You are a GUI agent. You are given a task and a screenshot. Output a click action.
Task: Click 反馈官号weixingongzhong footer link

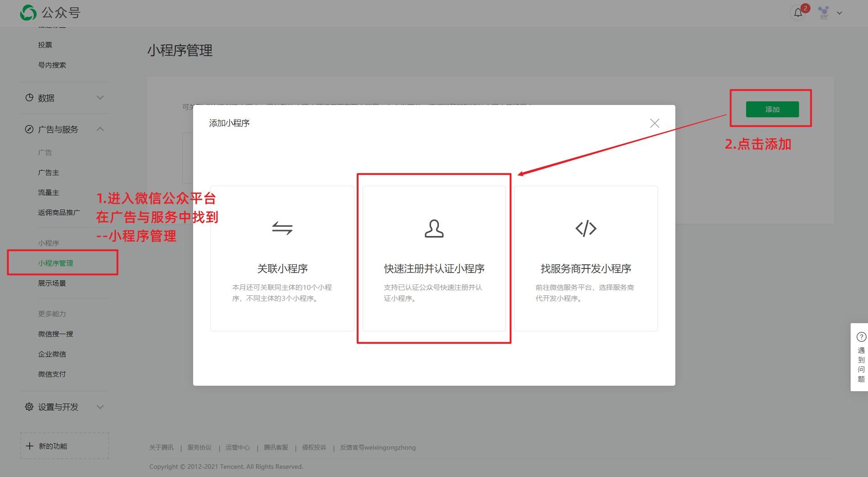pyautogui.click(x=378, y=447)
